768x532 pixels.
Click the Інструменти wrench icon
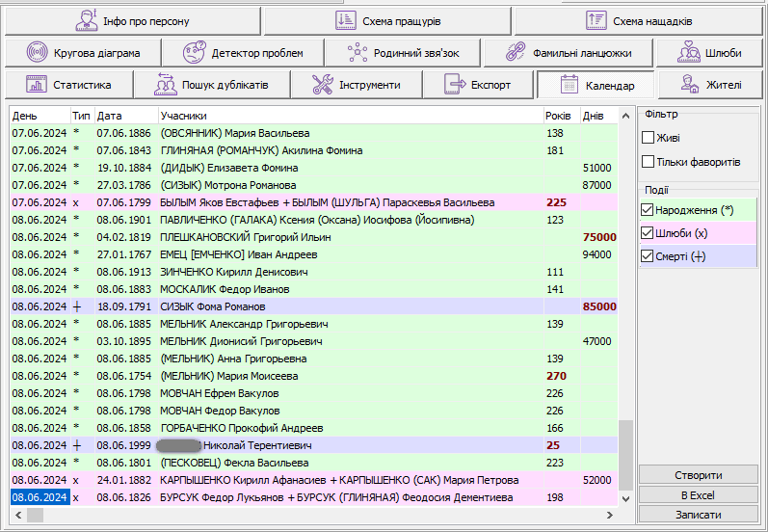(322, 85)
